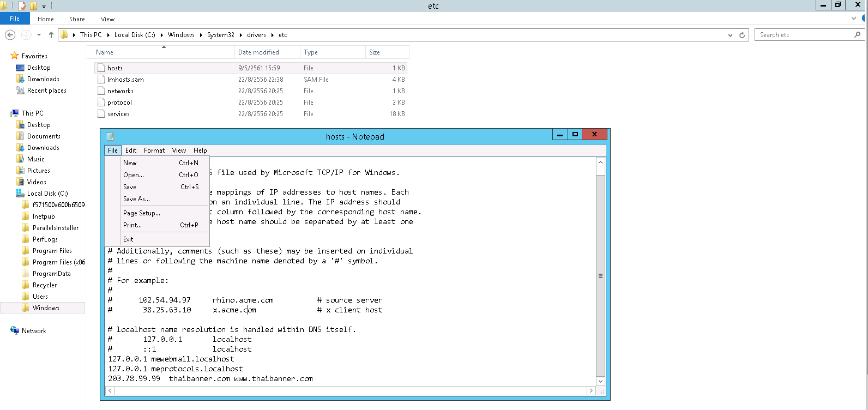
Task: Sort by Date modified column header
Action: (267, 52)
